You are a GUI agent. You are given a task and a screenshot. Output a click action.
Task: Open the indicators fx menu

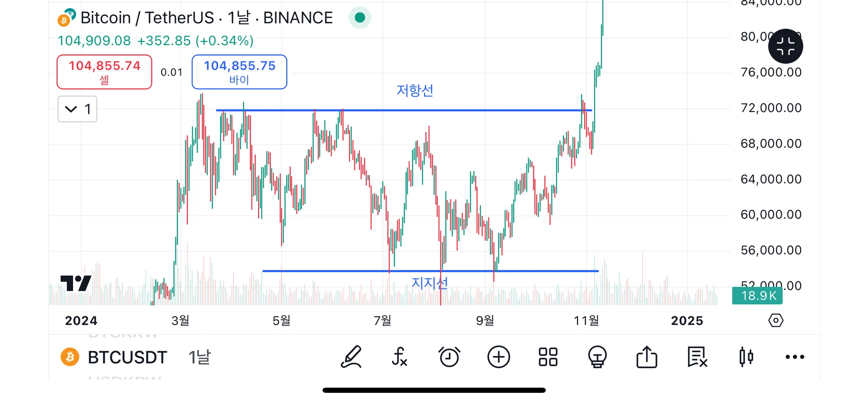coord(400,357)
